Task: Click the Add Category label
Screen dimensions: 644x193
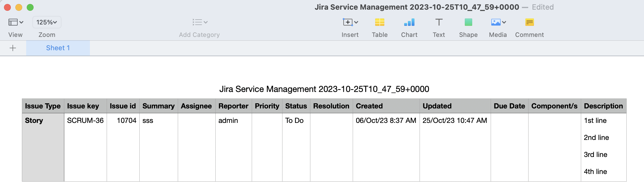Action: click(199, 35)
